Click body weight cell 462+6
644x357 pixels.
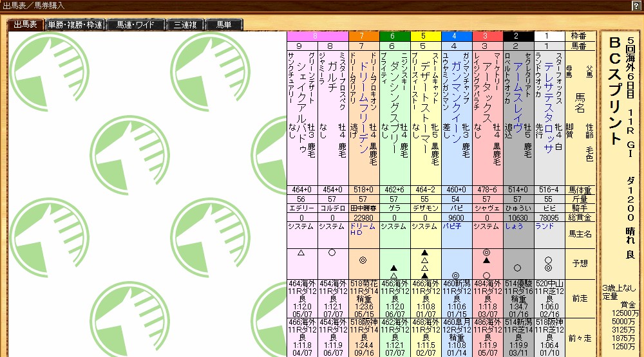click(x=395, y=190)
